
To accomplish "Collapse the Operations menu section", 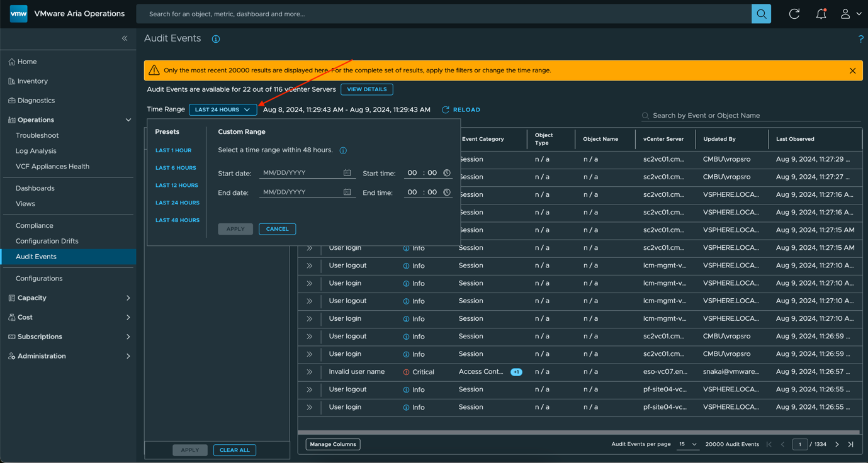I will click(x=128, y=120).
